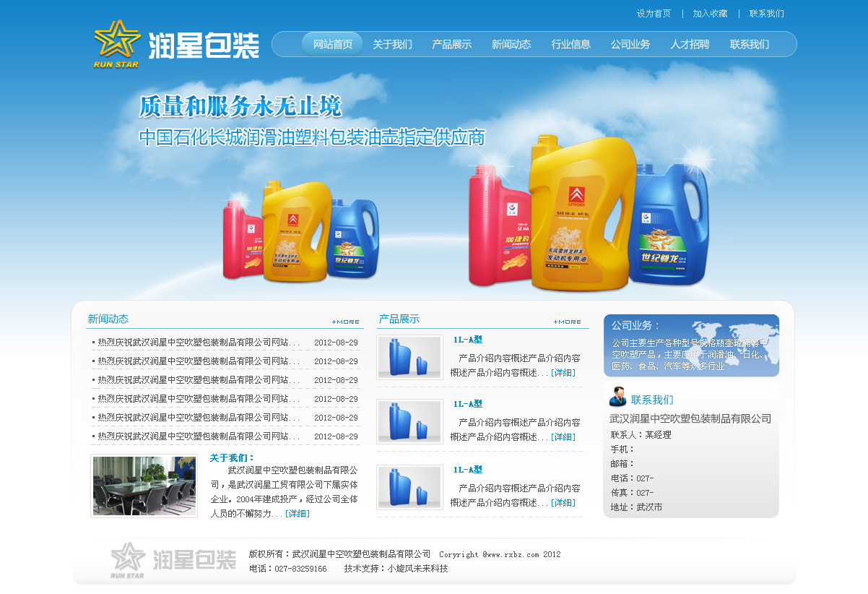
Task: Open the first product's 1L-A型 title
Action: [468, 340]
